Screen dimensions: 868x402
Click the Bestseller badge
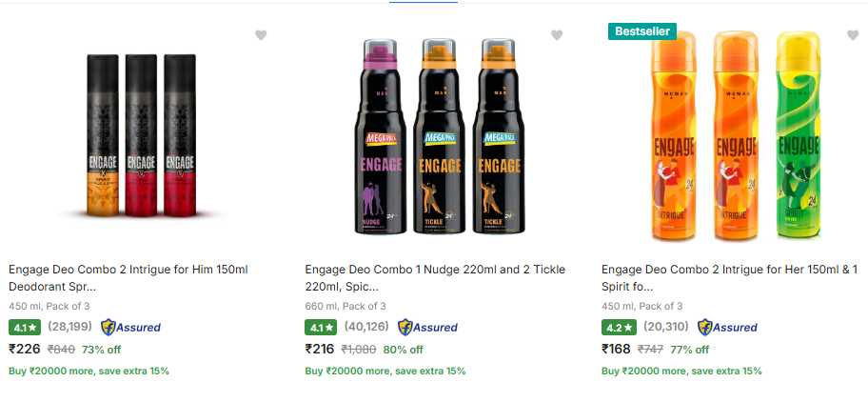(x=642, y=31)
